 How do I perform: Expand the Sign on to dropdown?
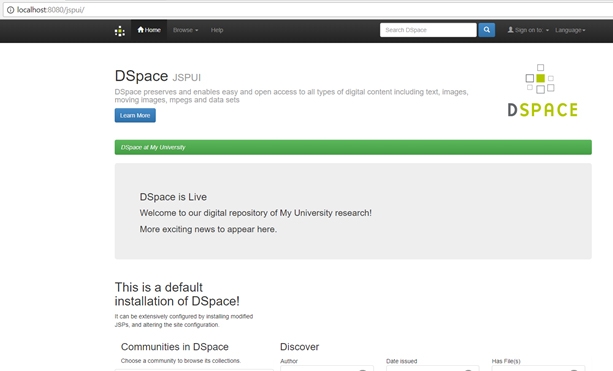point(528,30)
